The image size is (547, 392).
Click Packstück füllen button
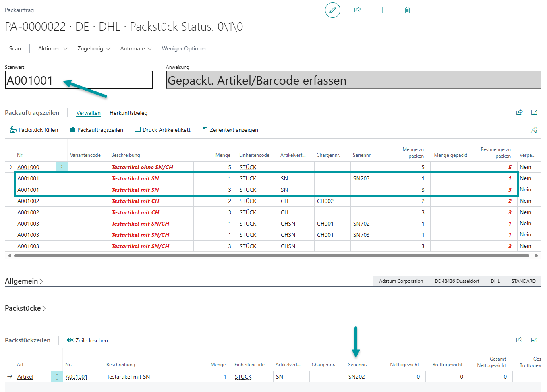tap(34, 130)
